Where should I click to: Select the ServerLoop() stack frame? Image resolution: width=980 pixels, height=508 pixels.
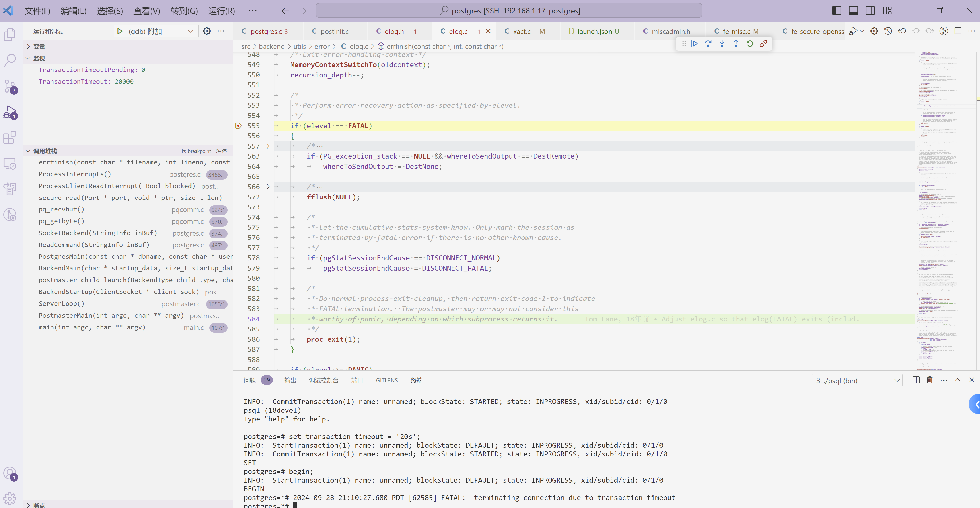62,303
